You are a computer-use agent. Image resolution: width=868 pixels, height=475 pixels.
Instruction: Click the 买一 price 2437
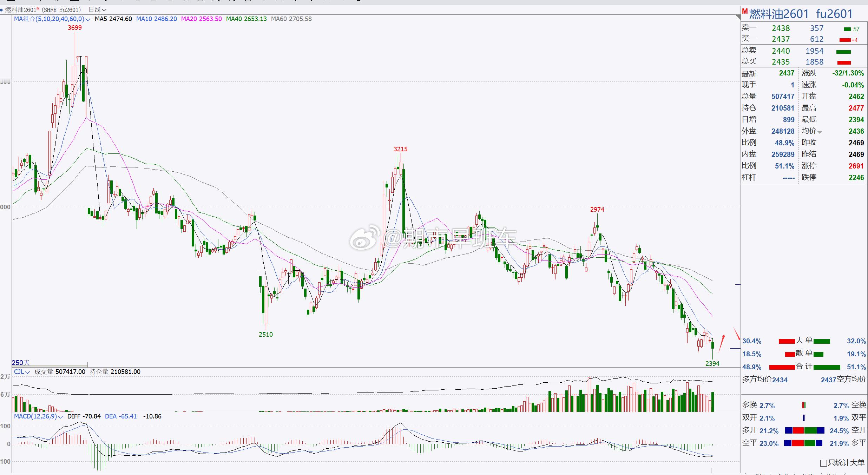[x=781, y=39]
